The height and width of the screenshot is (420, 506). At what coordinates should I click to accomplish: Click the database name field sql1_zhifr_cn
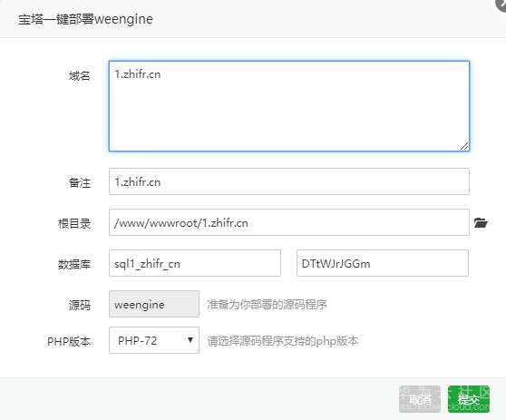point(195,263)
